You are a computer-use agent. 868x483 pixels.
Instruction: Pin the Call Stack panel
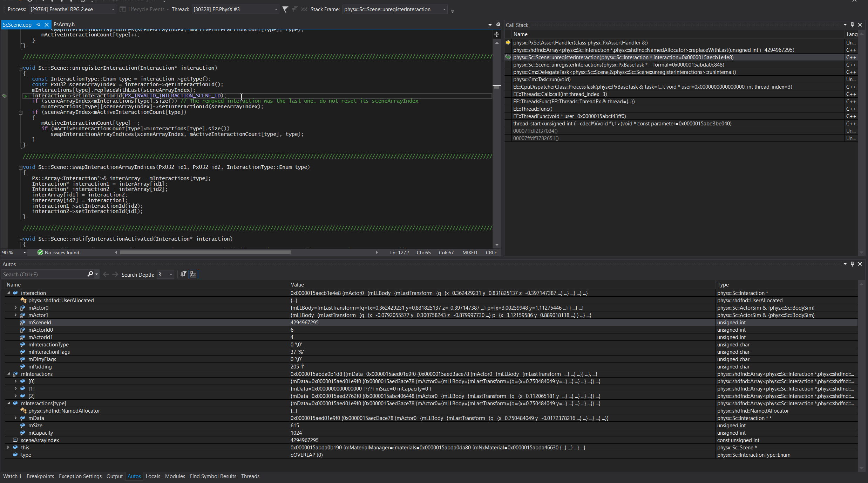pos(852,25)
